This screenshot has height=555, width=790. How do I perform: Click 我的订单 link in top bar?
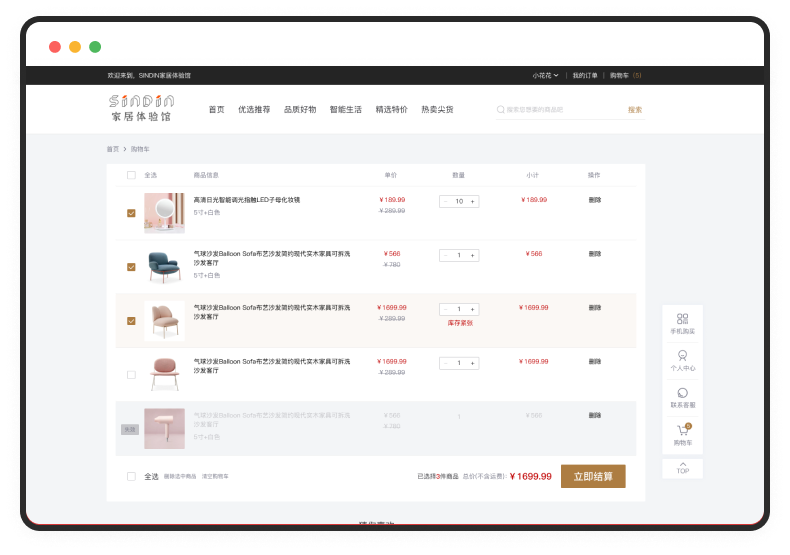[x=585, y=75]
